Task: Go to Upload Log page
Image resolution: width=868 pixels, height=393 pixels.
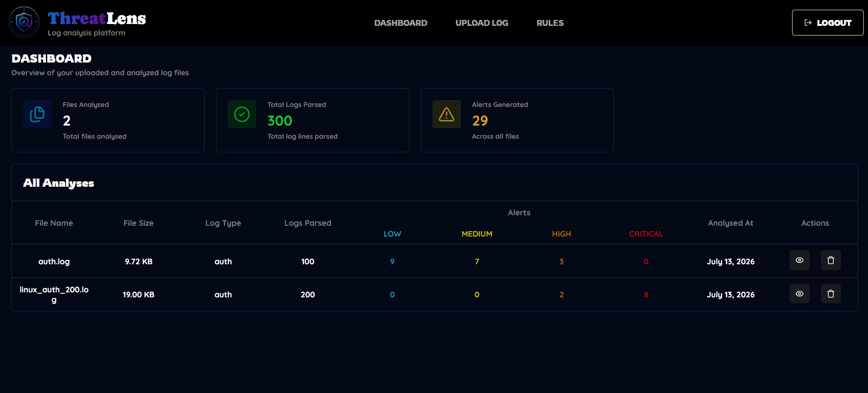Action: 482,23
